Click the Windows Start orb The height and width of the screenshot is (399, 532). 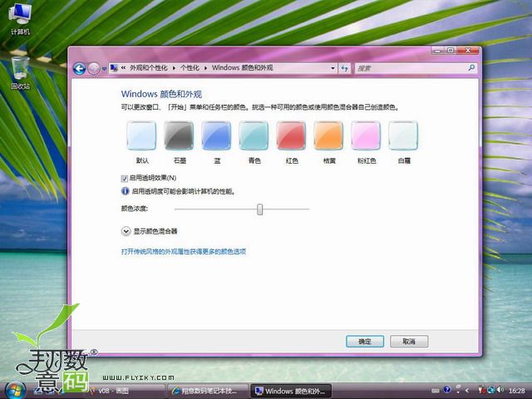[14, 390]
